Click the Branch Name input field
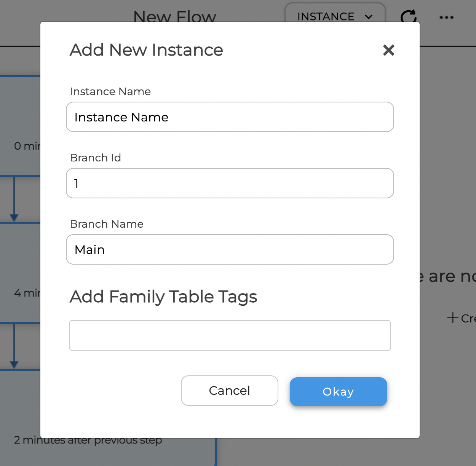 (x=230, y=249)
